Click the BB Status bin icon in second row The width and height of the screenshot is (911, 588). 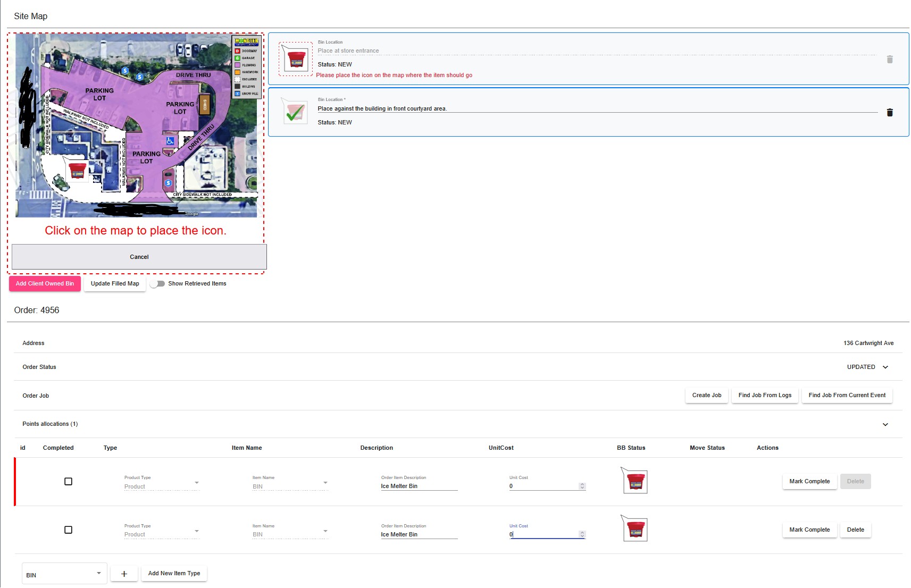(x=635, y=530)
